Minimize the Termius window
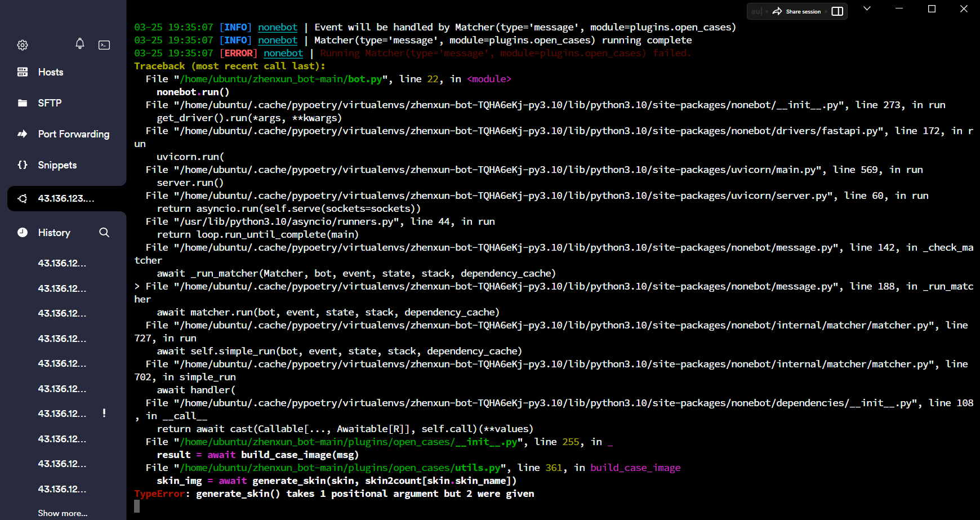This screenshot has width=980, height=520. 899,8
